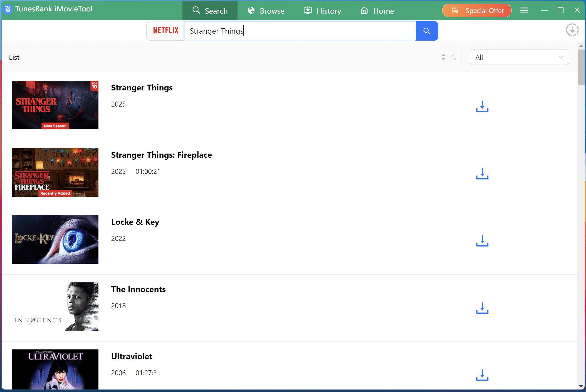The height and width of the screenshot is (392, 586).
Task: Minimize the TunesBank window
Action: [545, 10]
